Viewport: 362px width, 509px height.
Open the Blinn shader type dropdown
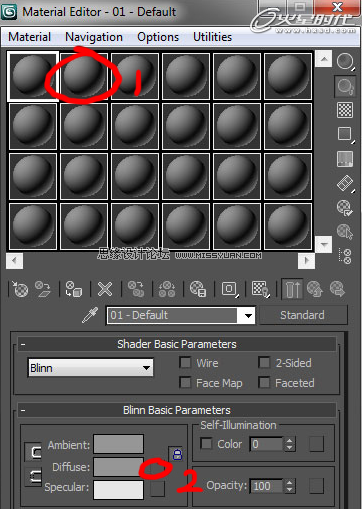[91, 368]
